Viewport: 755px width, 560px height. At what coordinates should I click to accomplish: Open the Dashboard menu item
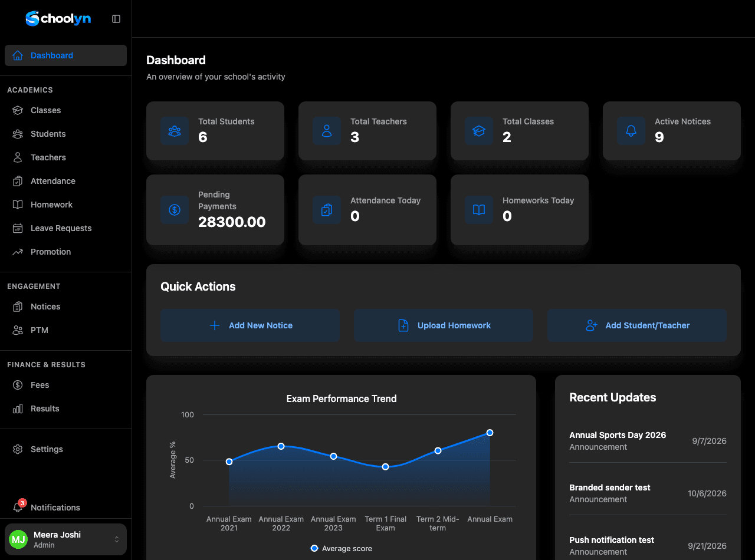(x=65, y=55)
